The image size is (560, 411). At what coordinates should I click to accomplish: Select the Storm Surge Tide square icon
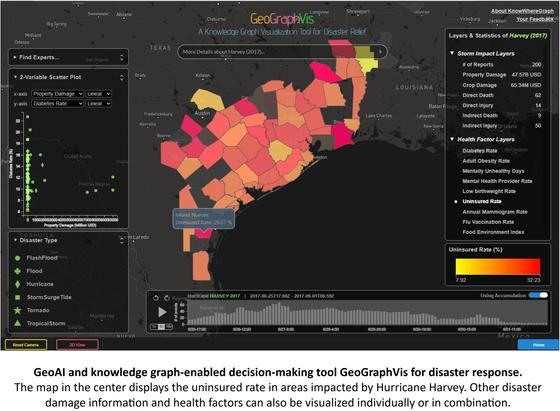tap(17, 297)
